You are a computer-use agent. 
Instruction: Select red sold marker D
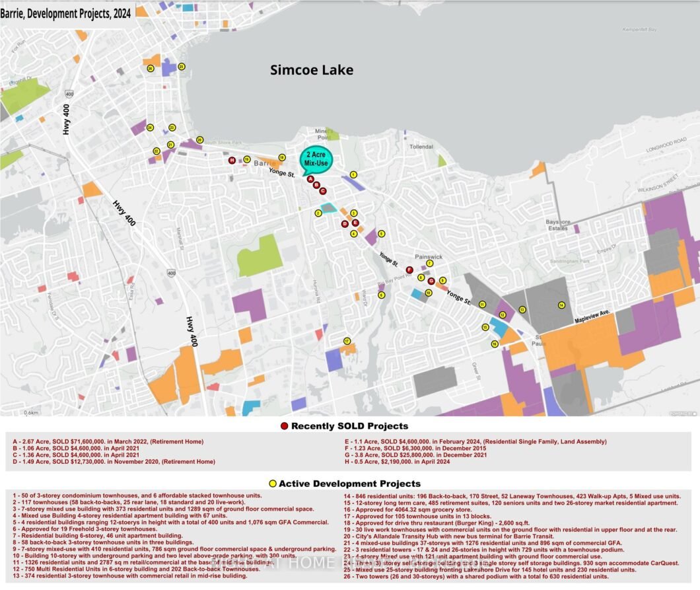click(344, 224)
